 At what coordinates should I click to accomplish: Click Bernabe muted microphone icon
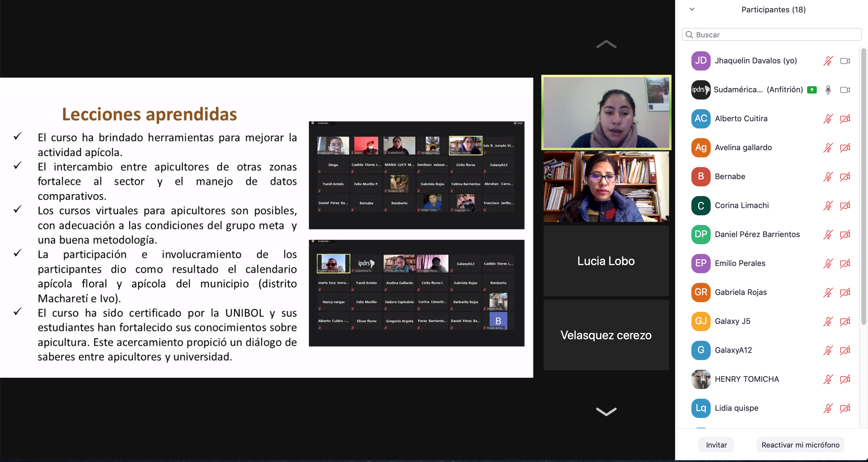point(828,176)
